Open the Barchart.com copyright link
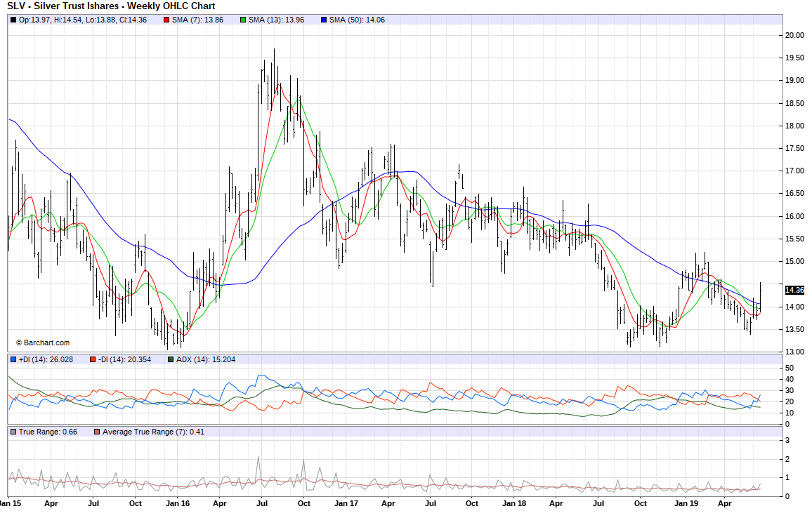Viewport: 812px width, 525px height. tap(43, 343)
